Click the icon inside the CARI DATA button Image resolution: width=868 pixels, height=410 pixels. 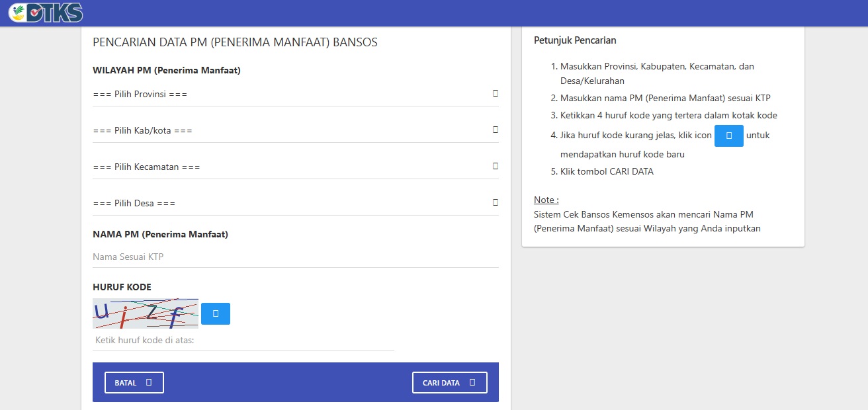point(472,382)
